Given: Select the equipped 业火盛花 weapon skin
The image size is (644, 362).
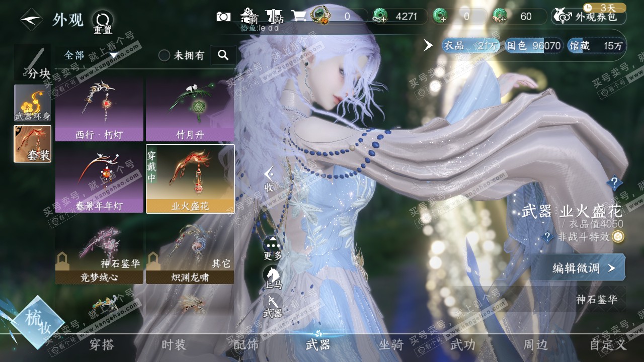Looking at the screenshot, I should (x=190, y=178).
